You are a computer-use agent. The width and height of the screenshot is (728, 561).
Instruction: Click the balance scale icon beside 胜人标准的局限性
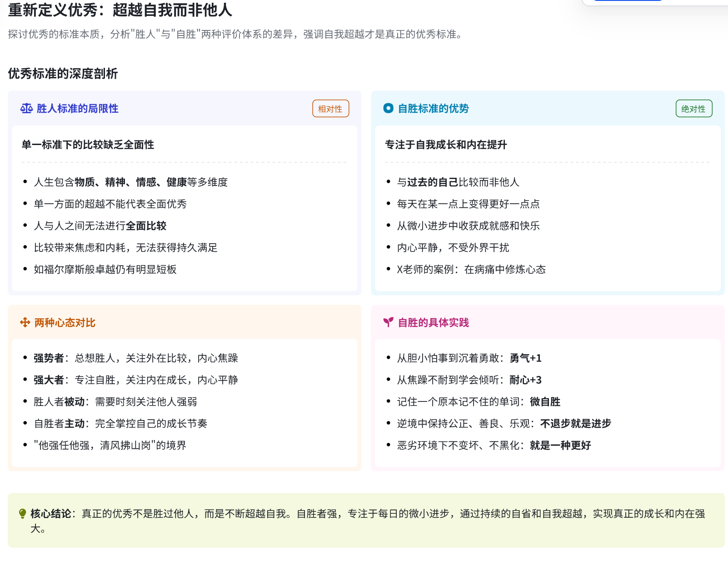(x=26, y=108)
